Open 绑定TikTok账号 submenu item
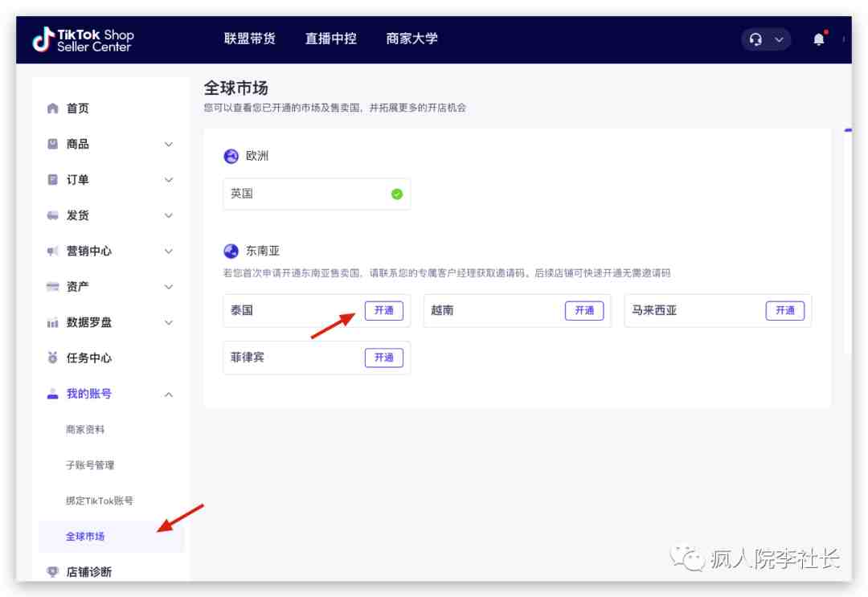This screenshot has height=597, width=868. (x=100, y=501)
